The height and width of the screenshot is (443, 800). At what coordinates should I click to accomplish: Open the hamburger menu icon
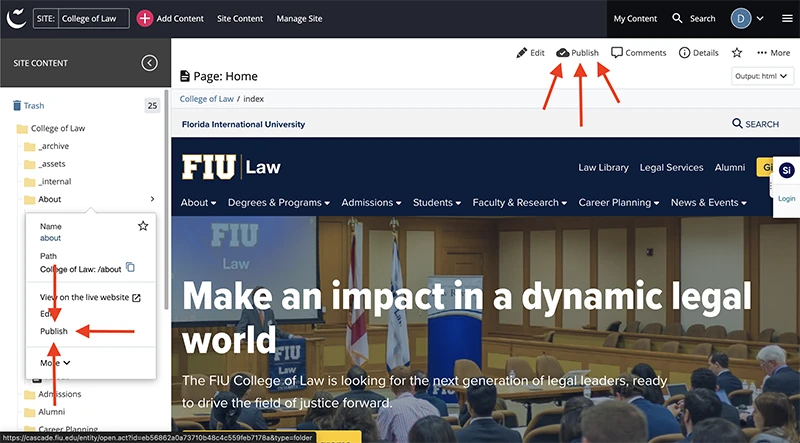click(788, 18)
